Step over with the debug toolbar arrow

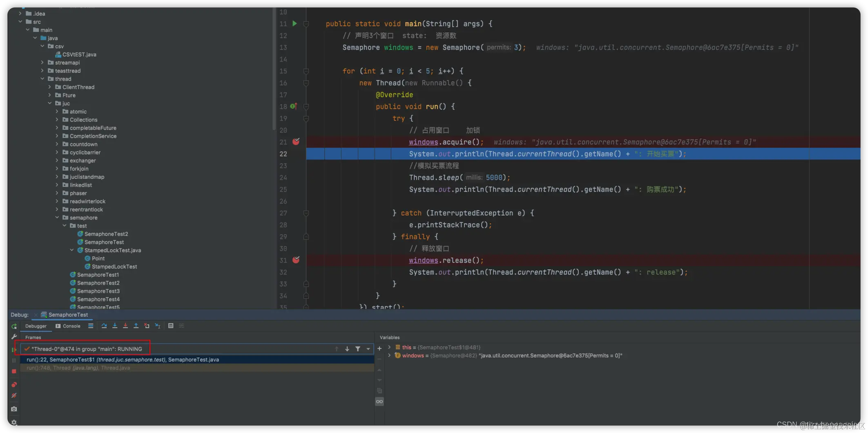click(x=104, y=326)
